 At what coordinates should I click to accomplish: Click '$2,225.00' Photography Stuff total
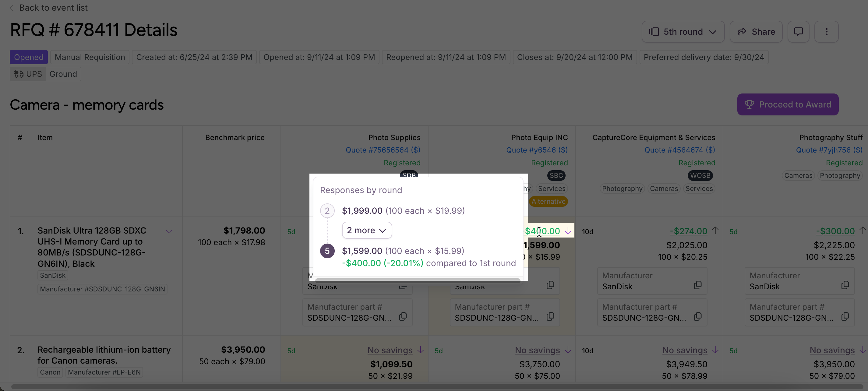[834, 245]
